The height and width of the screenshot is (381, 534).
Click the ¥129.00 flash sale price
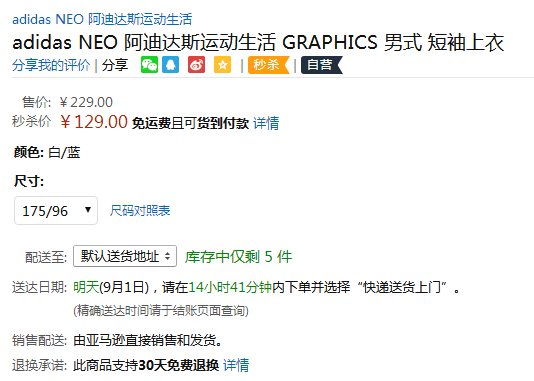click(94, 122)
